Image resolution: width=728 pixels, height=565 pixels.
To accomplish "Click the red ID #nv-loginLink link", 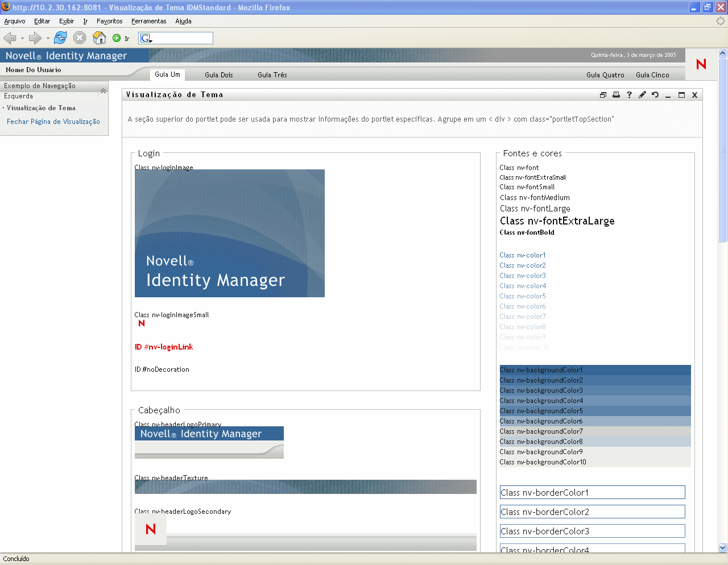I will [x=164, y=347].
